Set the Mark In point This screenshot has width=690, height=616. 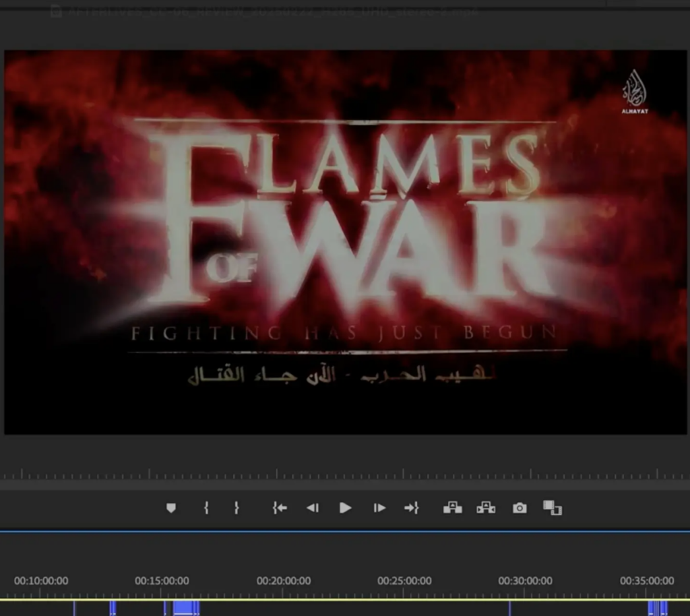[206, 508]
